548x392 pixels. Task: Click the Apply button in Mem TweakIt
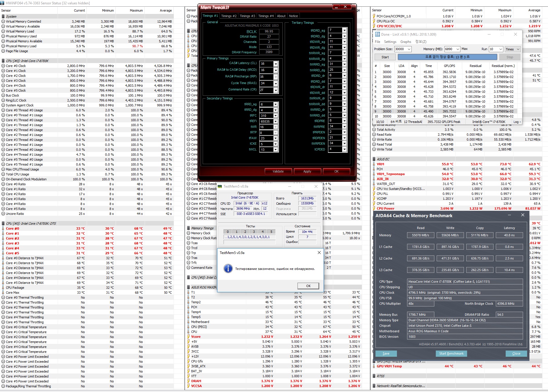[307, 171]
